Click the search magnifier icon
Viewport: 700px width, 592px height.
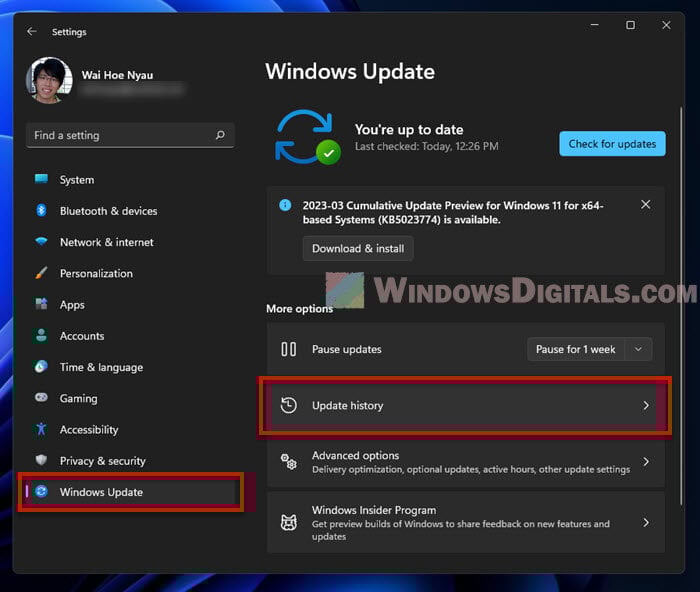pos(220,135)
